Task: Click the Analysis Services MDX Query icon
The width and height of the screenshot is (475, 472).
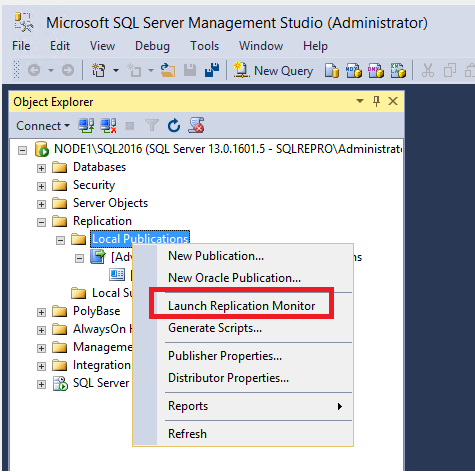Action: (354, 70)
